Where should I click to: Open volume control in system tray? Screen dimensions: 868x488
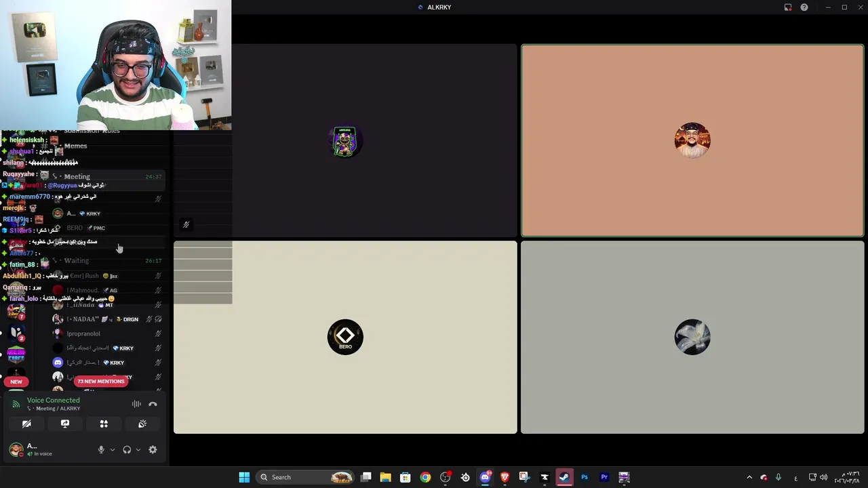point(824,477)
